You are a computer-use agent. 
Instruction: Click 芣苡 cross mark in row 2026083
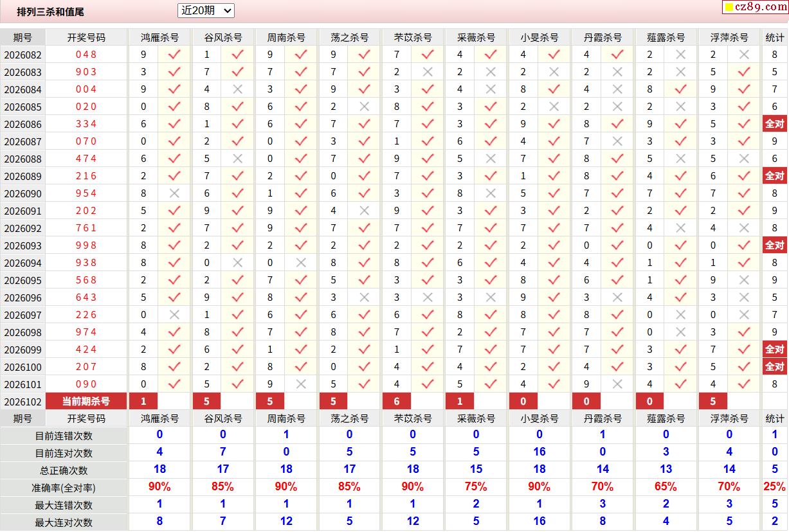[x=428, y=72]
